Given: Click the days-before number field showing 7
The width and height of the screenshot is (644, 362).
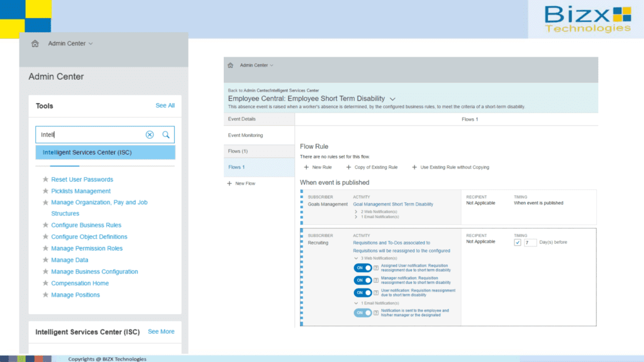Looking at the screenshot, I should tap(530, 243).
